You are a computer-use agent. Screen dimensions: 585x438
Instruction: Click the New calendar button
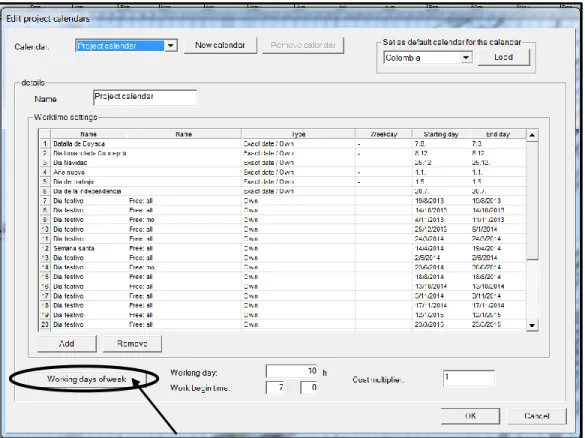[220, 45]
